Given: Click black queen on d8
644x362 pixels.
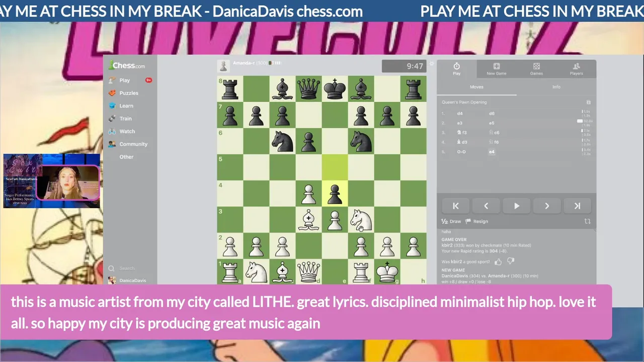Looking at the screenshot, I should click(308, 89).
